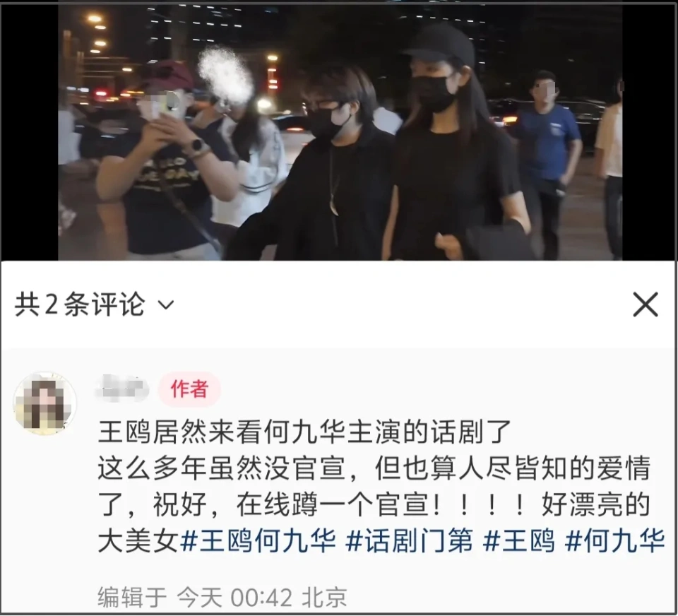
Task: Expand the chevron next to 共2条评论
Action: point(166,305)
